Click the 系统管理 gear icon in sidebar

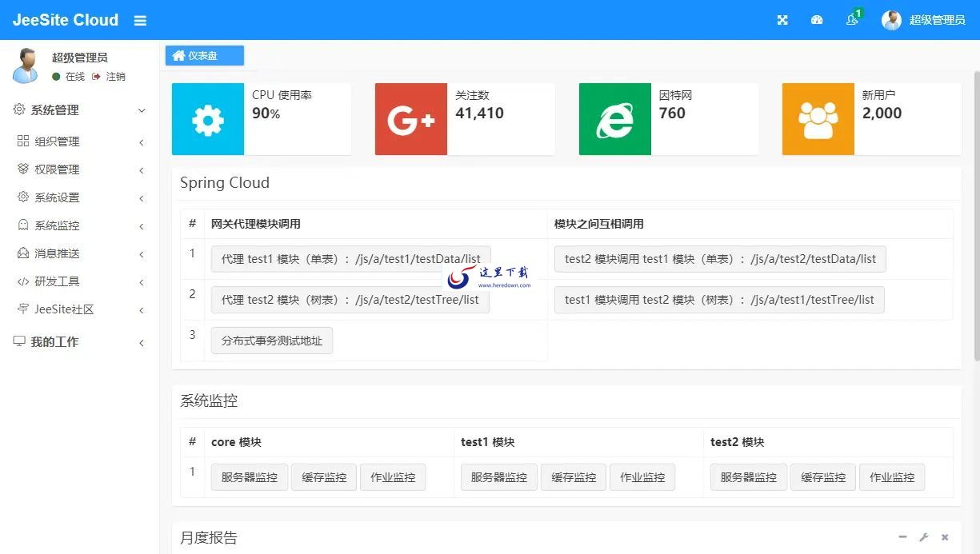click(x=18, y=110)
